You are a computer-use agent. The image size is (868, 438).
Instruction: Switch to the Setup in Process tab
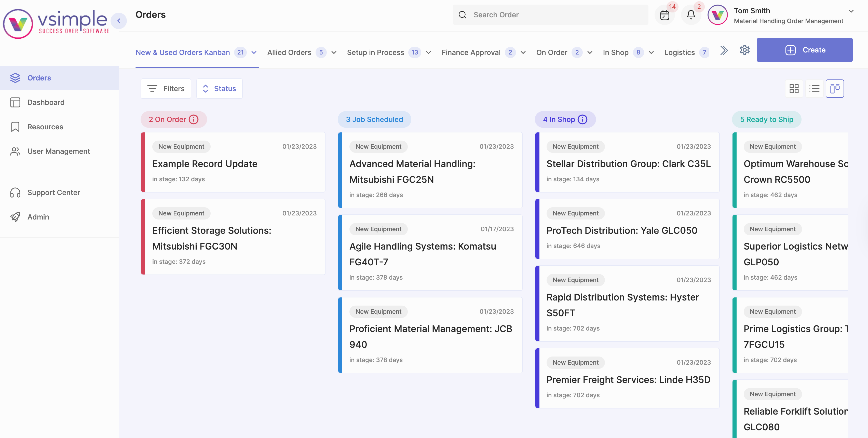pyautogui.click(x=375, y=52)
